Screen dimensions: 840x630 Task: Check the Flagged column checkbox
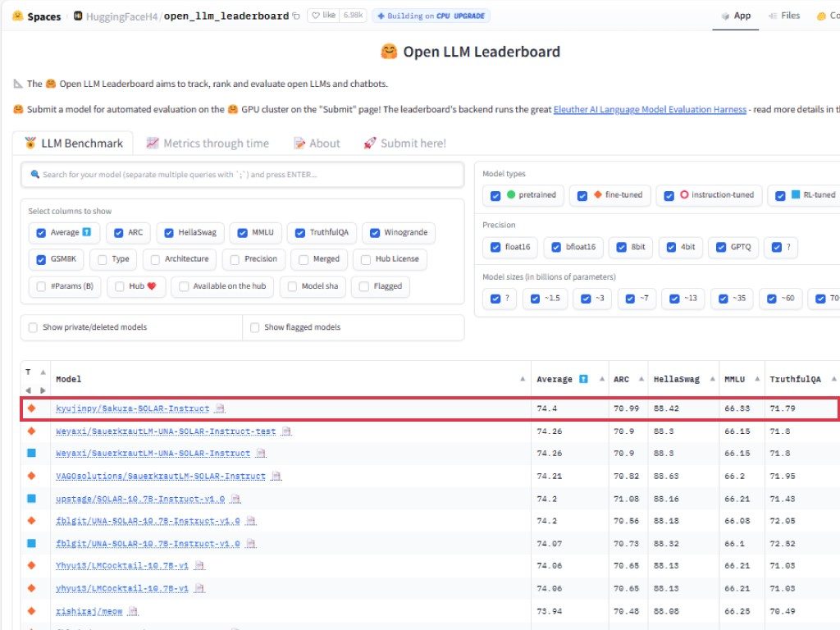pos(363,286)
